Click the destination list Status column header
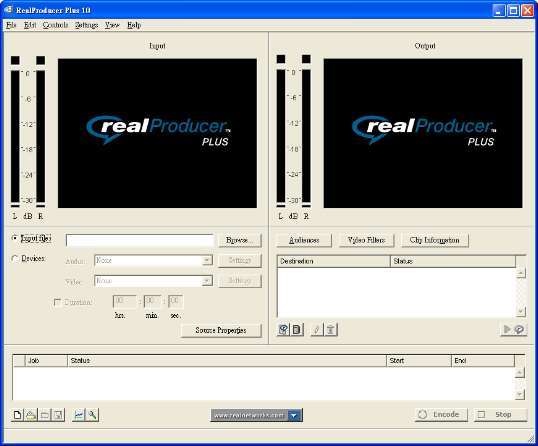Image resolution: width=538 pixels, height=446 pixels. pos(453,261)
